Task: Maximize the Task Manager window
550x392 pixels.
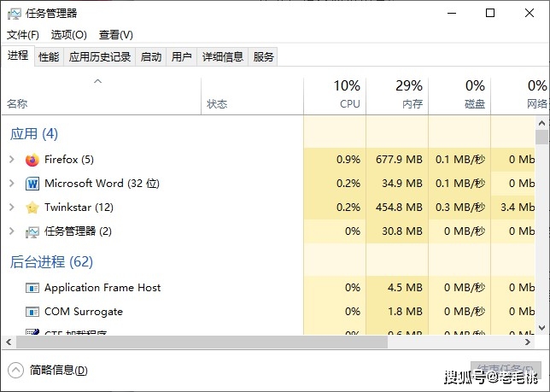Action: click(490, 14)
